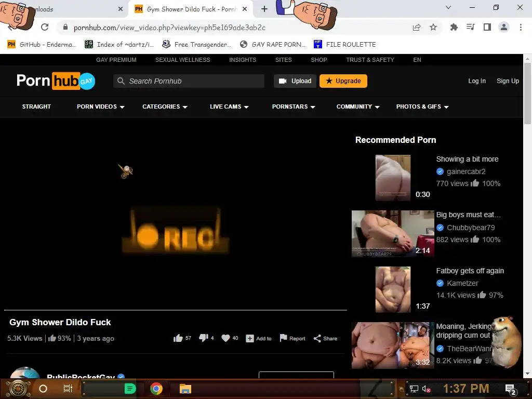The width and height of the screenshot is (532, 399).
Task: Click the page vertical scrollbar
Action: coord(527,94)
